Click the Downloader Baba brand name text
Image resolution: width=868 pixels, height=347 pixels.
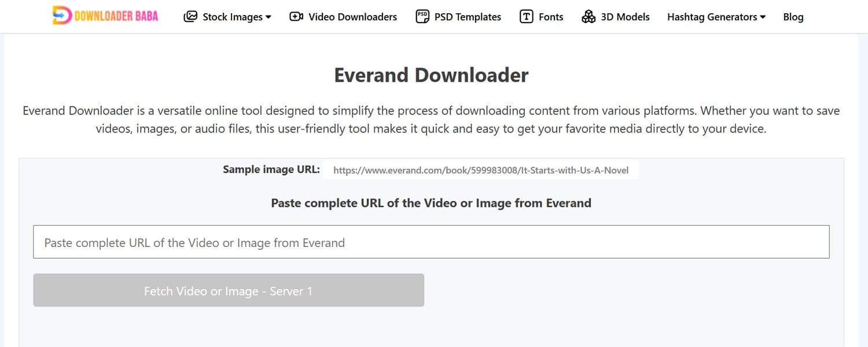pyautogui.click(x=116, y=16)
